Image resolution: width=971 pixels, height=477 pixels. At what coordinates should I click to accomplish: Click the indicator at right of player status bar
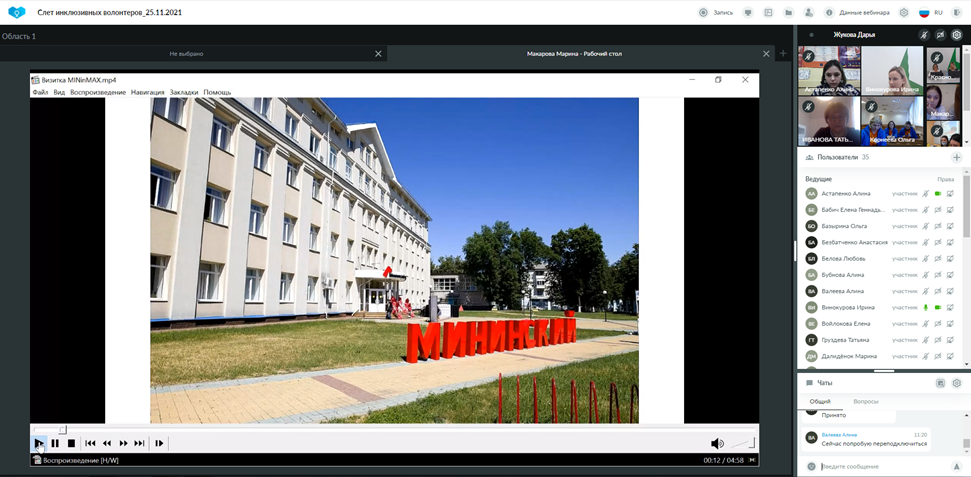[x=752, y=460]
